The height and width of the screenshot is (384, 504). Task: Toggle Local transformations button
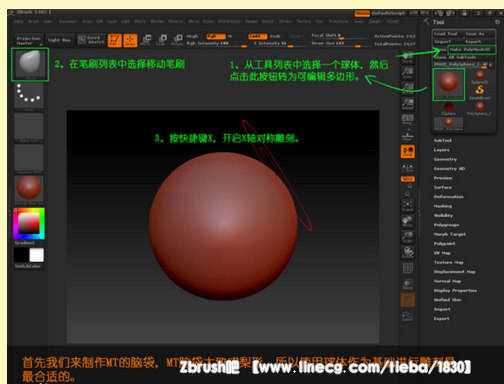[408, 151]
